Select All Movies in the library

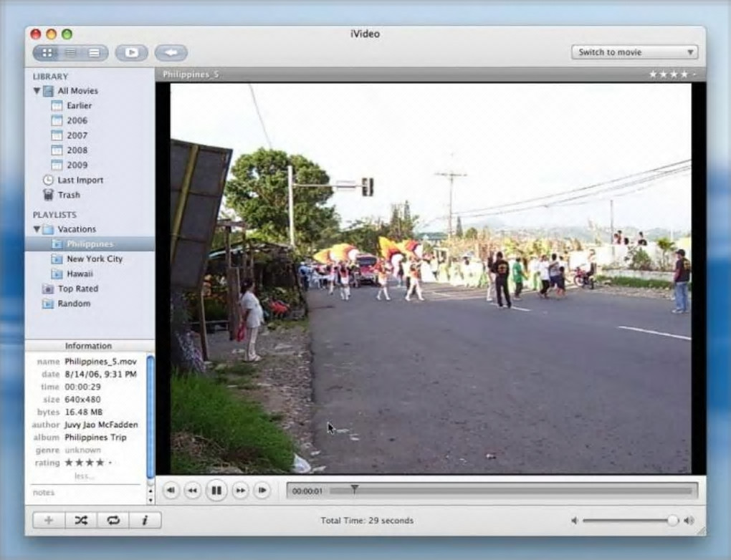pyautogui.click(x=78, y=91)
